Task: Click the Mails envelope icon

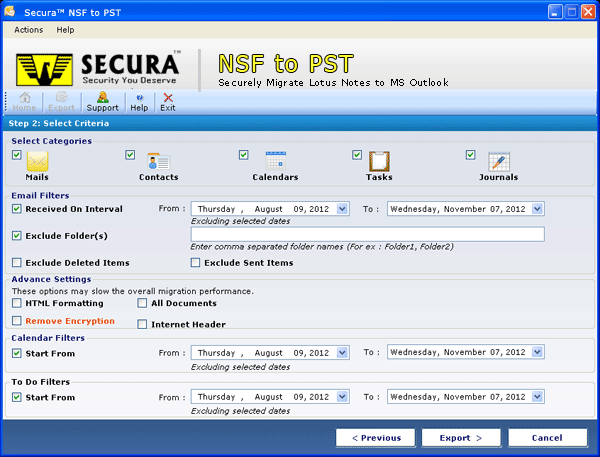Action: pyautogui.click(x=37, y=161)
